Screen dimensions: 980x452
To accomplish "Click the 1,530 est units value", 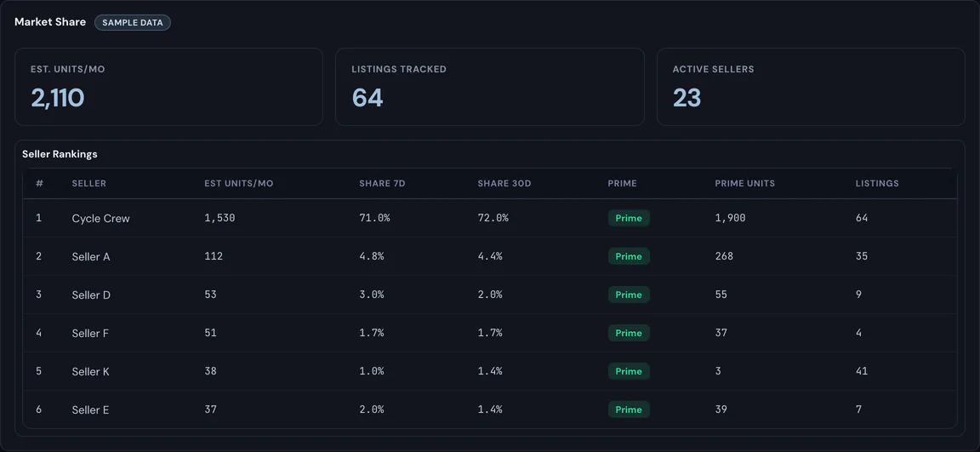I will coord(219,218).
